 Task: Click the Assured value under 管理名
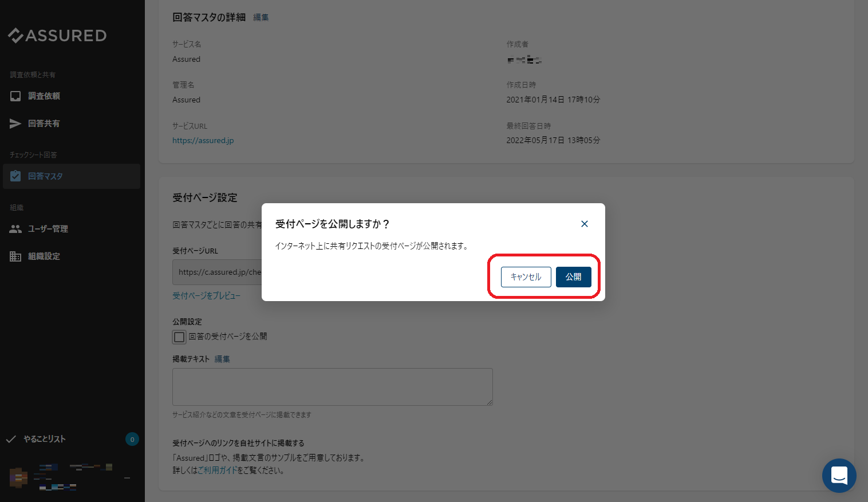click(187, 100)
